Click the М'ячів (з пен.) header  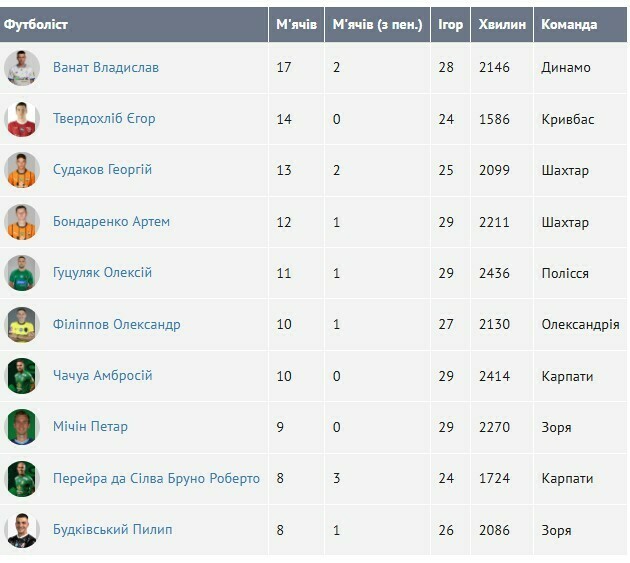377,24
